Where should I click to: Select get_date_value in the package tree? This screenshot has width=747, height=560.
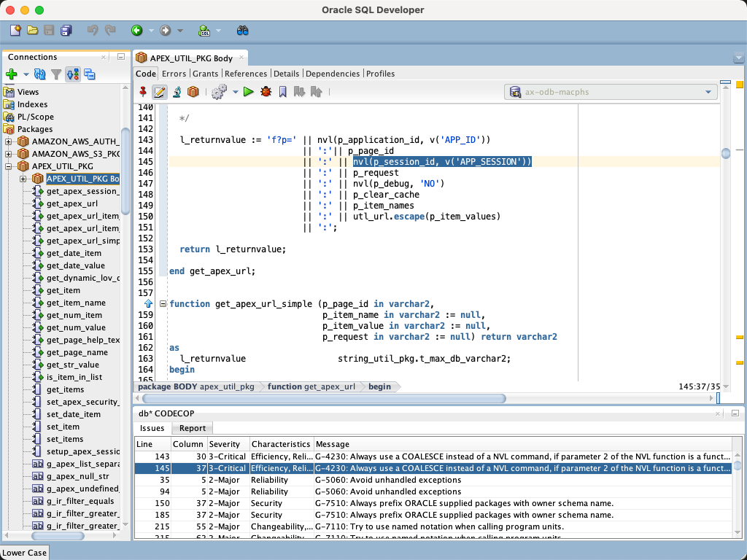point(75,265)
